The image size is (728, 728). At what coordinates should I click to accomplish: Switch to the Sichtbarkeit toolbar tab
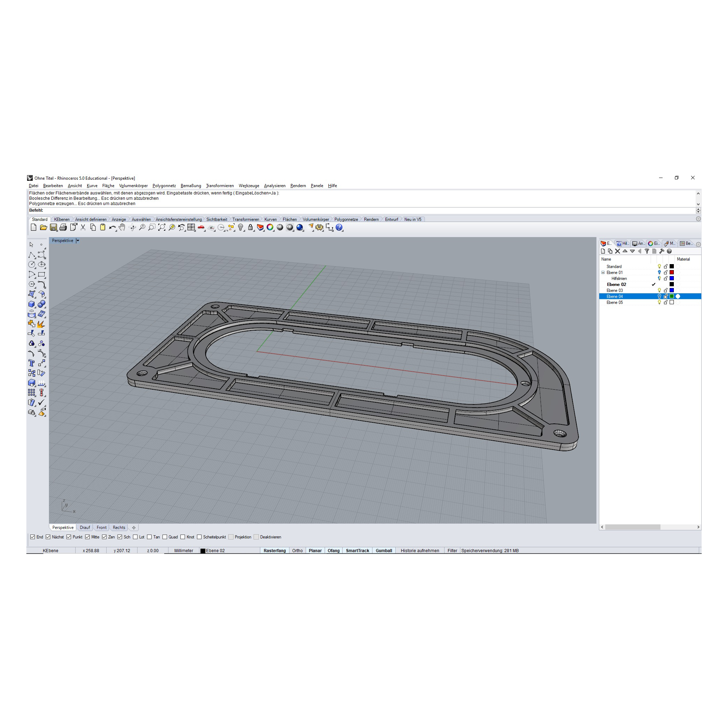point(217,219)
